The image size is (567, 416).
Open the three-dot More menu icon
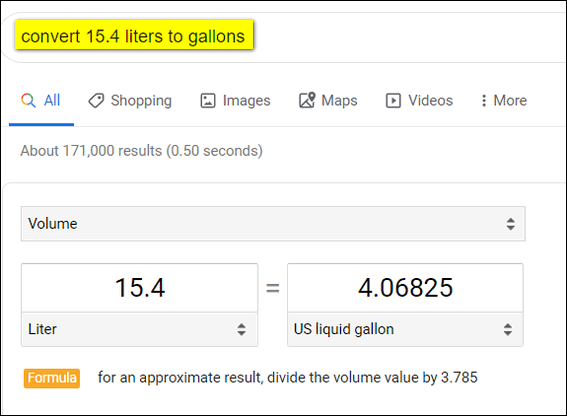coord(484,101)
